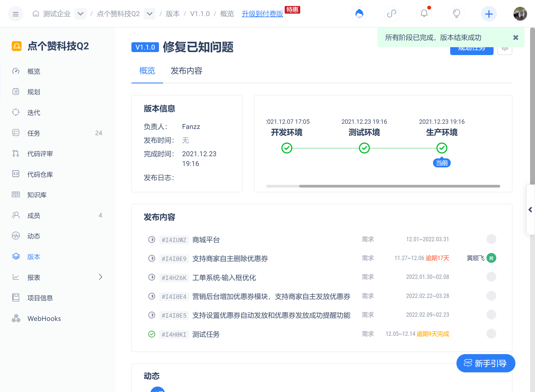Click the 升级到付费版 link
This screenshot has height=392, width=535.
262,14
